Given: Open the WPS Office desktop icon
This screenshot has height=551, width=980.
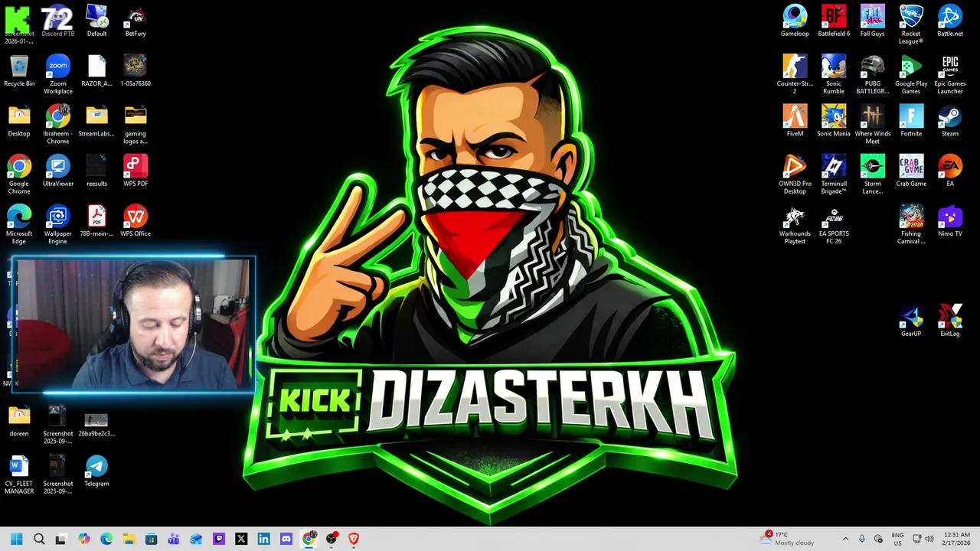Looking at the screenshot, I should pyautogui.click(x=136, y=220).
